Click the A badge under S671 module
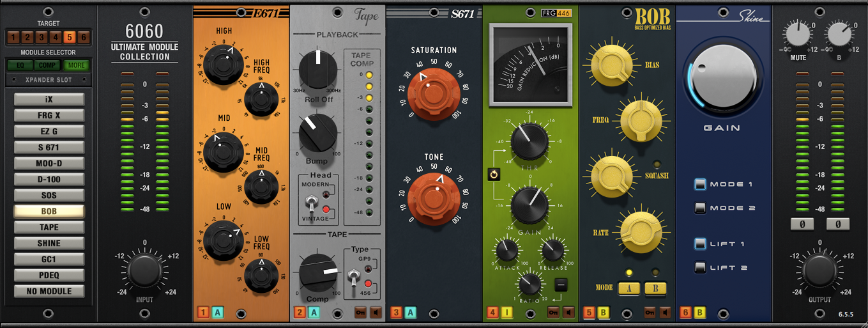 [x=411, y=313]
